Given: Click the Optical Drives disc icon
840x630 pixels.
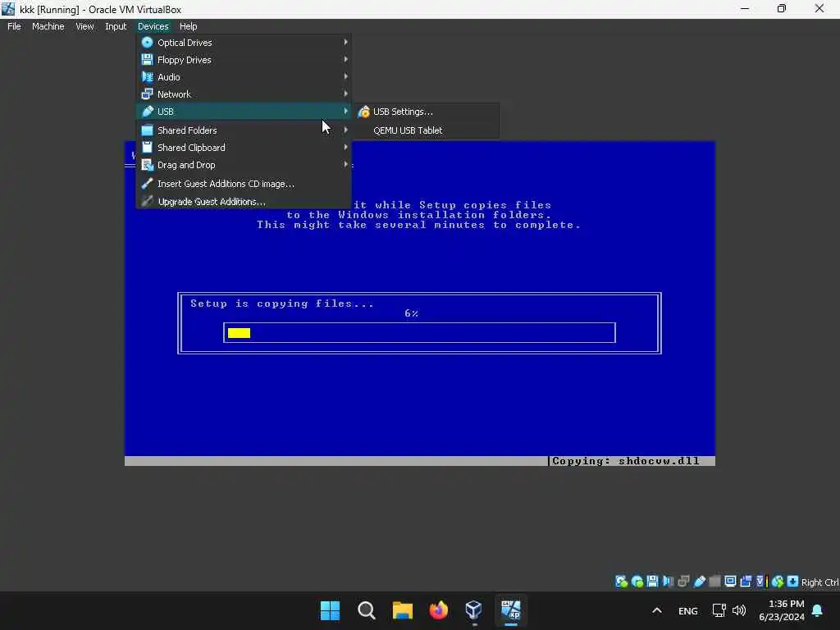Looking at the screenshot, I should pos(148,43).
